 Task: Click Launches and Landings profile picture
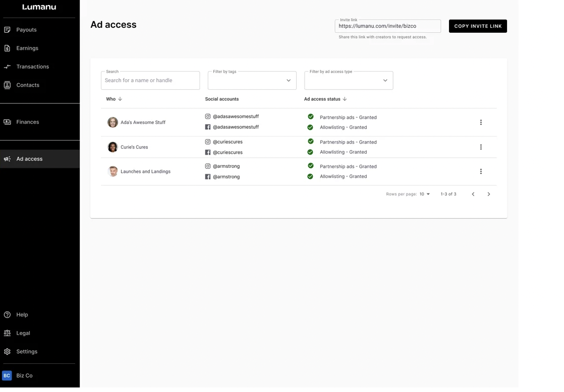(x=112, y=171)
